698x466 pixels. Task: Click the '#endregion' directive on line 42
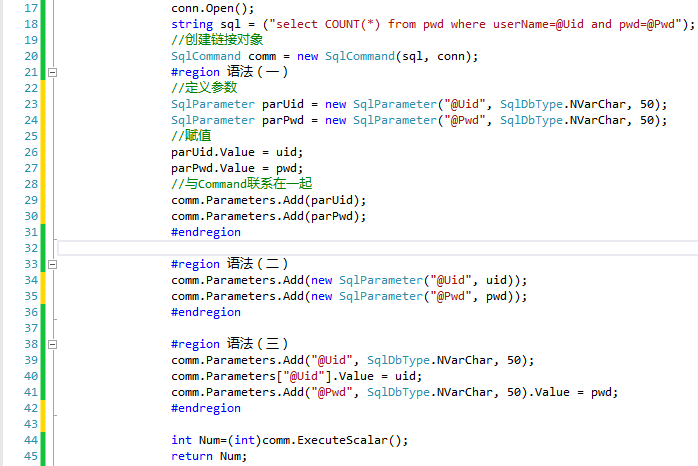click(206, 408)
